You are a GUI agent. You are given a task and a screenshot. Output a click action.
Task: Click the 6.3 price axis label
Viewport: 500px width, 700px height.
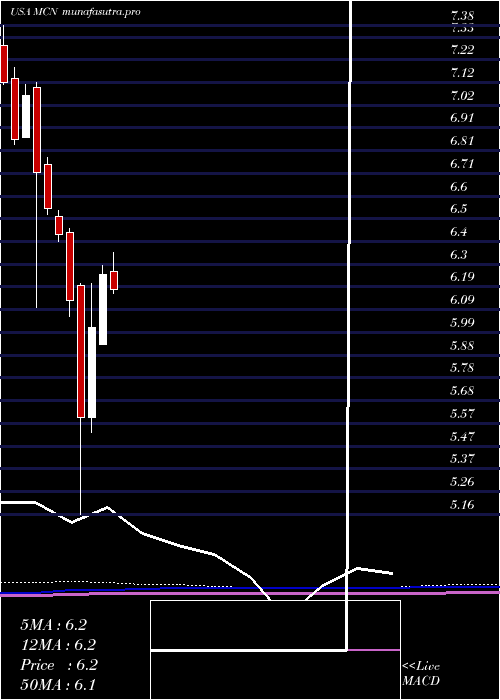459,254
